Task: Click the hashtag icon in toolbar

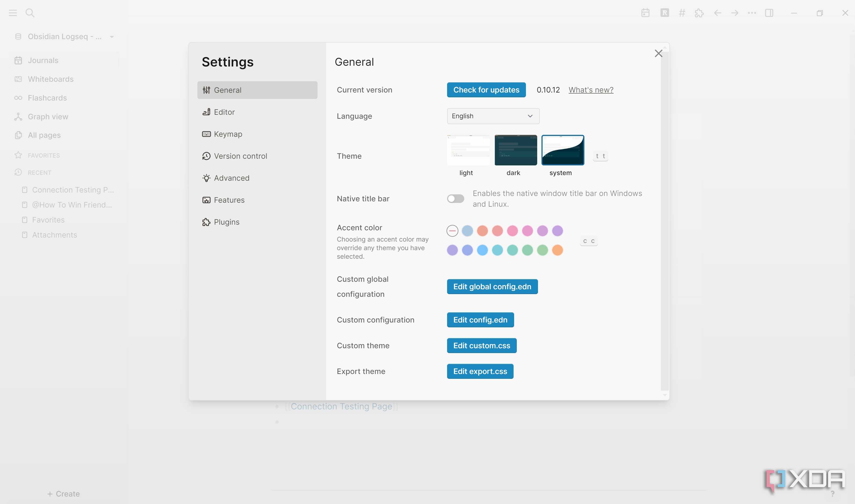Action: tap(682, 13)
